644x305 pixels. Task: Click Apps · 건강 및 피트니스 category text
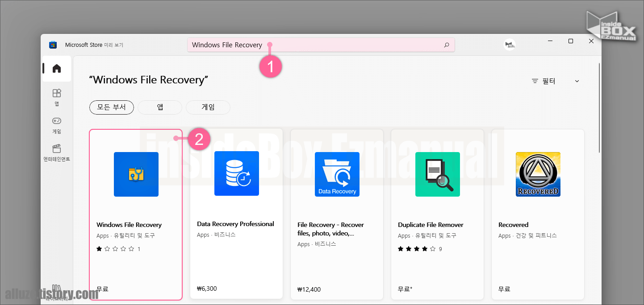click(x=527, y=235)
